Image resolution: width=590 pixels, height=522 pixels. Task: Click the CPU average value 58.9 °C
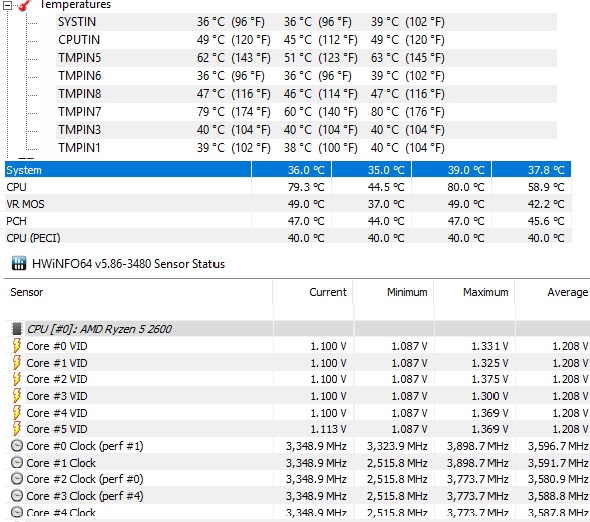point(546,187)
